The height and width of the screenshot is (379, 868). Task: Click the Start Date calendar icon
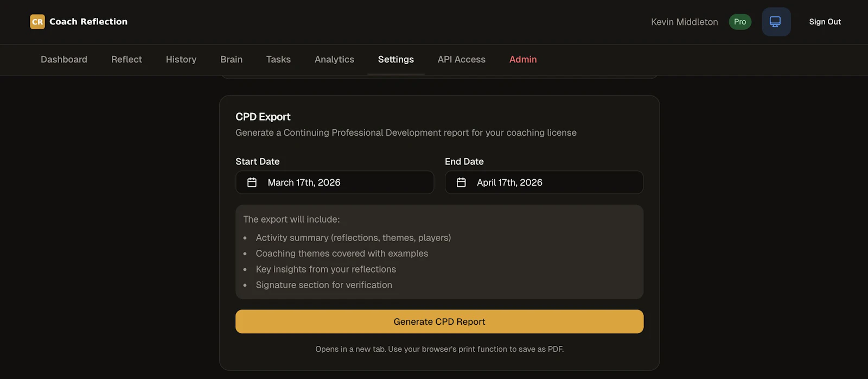pos(252,182)
